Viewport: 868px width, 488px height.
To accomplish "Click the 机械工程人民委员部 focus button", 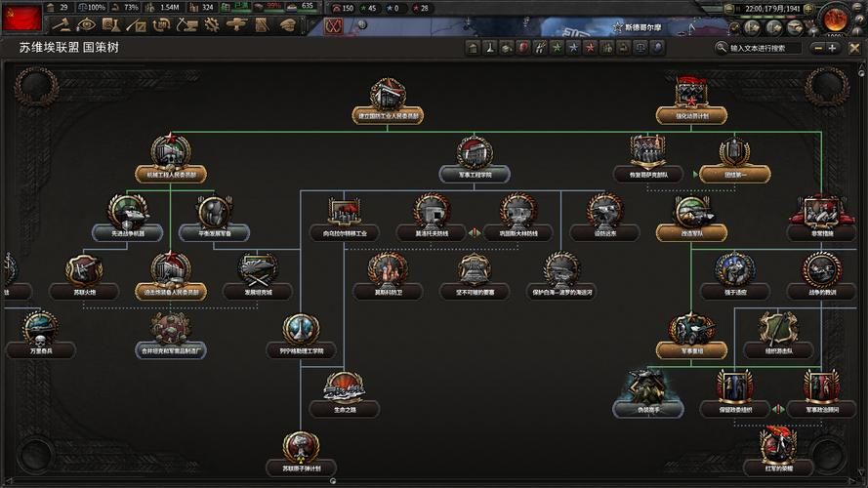I will 171,175.
